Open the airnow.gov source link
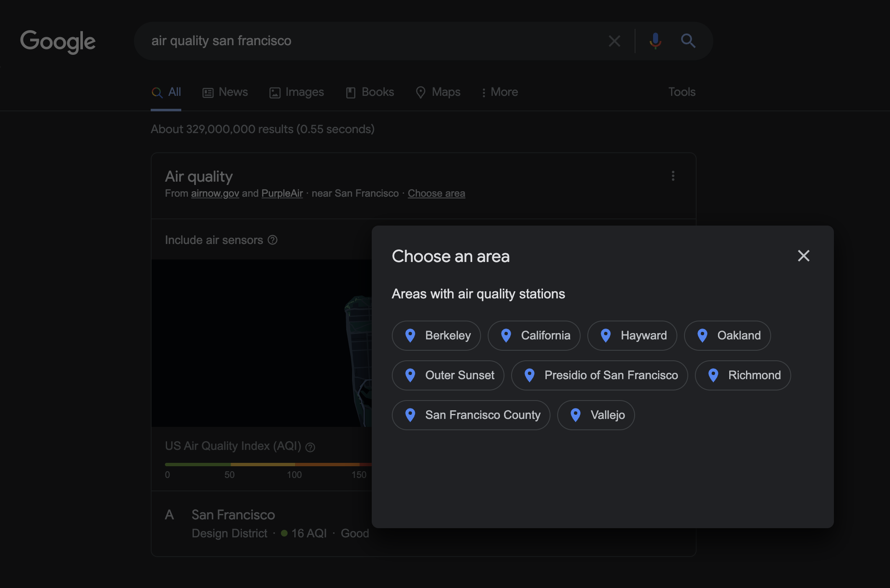This screenshot has width=890, height=588. click(x=215, y=193)
